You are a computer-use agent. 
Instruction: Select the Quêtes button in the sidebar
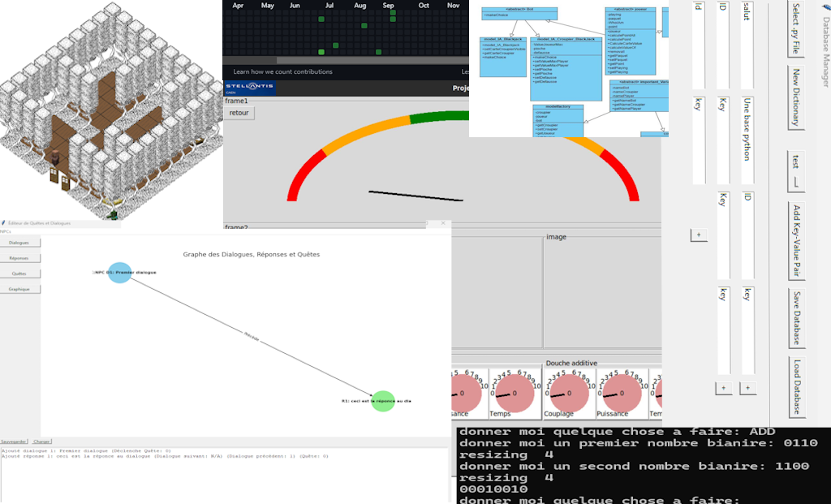click(19, 274)
